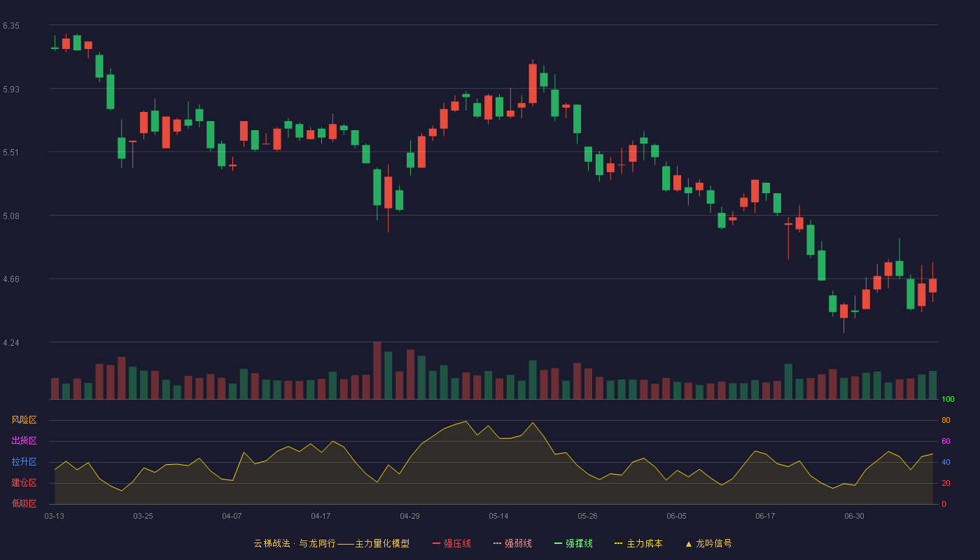Click the green 100 indicator axis value
980x560 pixels.
click(948, 400)
